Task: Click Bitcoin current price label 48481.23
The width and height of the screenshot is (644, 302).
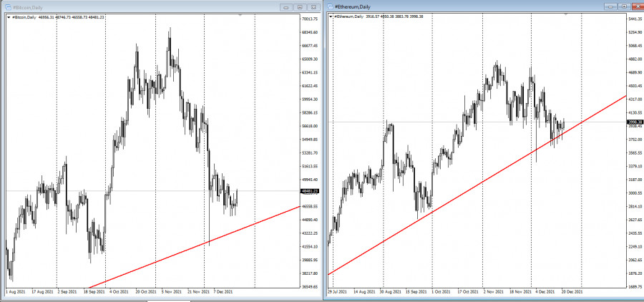Action: click(311, 191)
